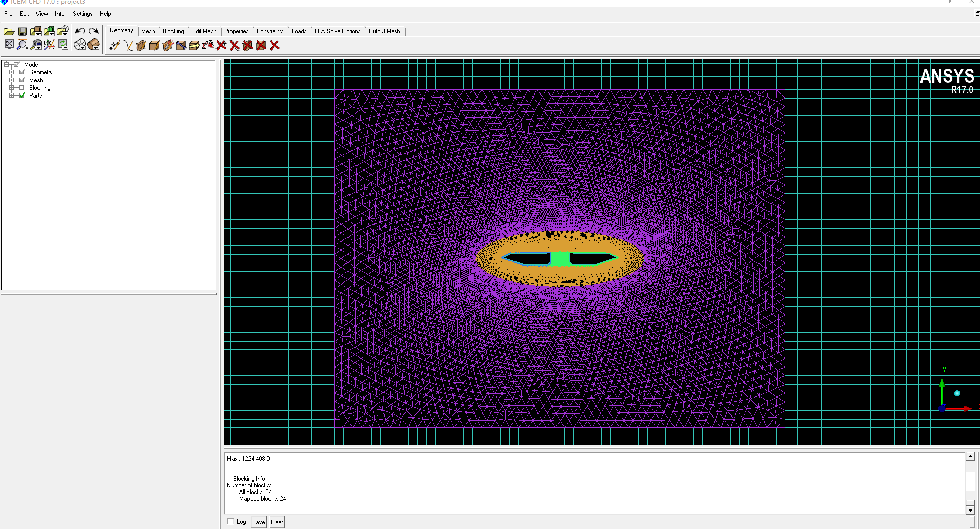Uncheck the Parts visibility checkbox
980x529 pixels.
coord(22,96)
